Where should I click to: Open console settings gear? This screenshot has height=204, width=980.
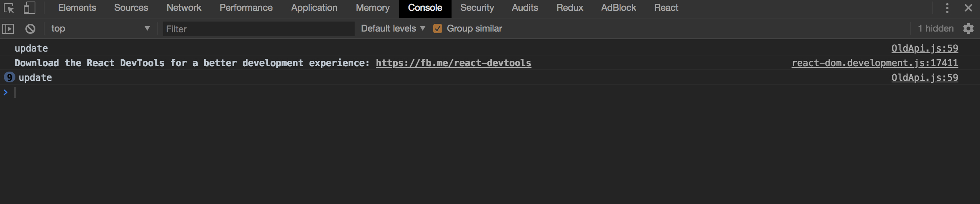(968, 29)
